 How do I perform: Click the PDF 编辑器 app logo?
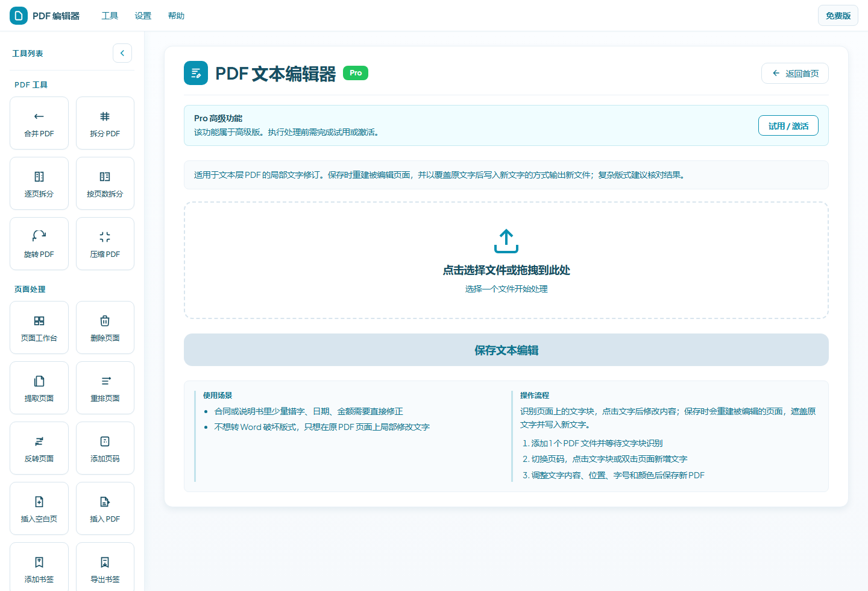click(x=19, y=16)
